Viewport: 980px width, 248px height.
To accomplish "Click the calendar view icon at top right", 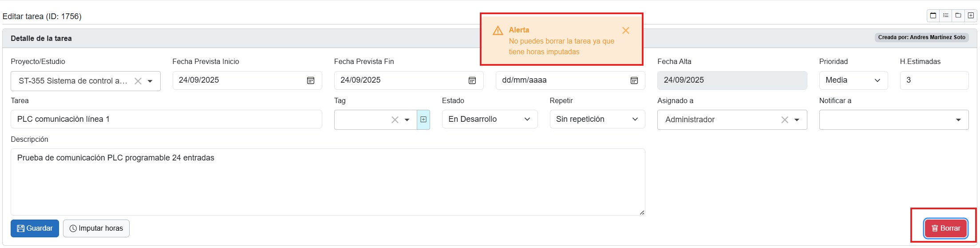I will point(933,16).
